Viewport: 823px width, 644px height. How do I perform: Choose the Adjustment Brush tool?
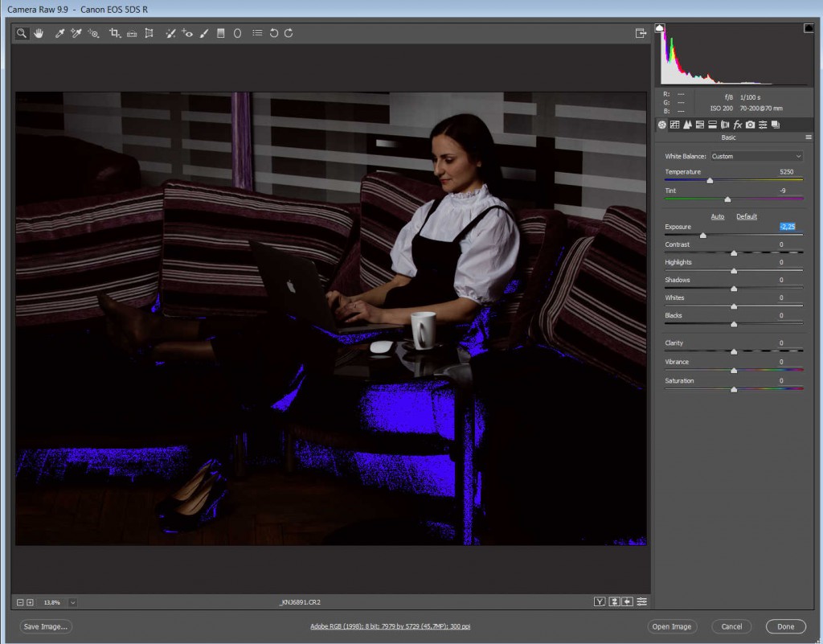204,33
